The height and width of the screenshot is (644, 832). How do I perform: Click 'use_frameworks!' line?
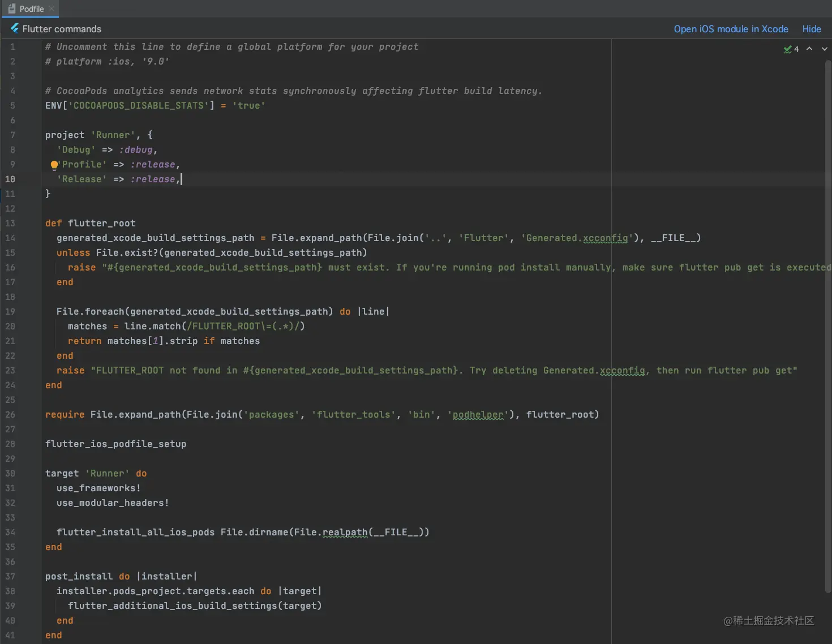point(98,488)
